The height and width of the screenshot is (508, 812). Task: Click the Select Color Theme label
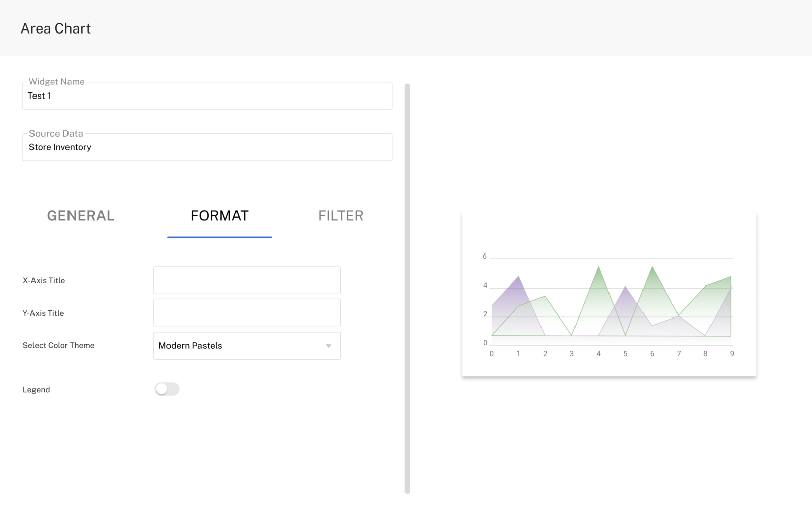[x=58, y=345]
